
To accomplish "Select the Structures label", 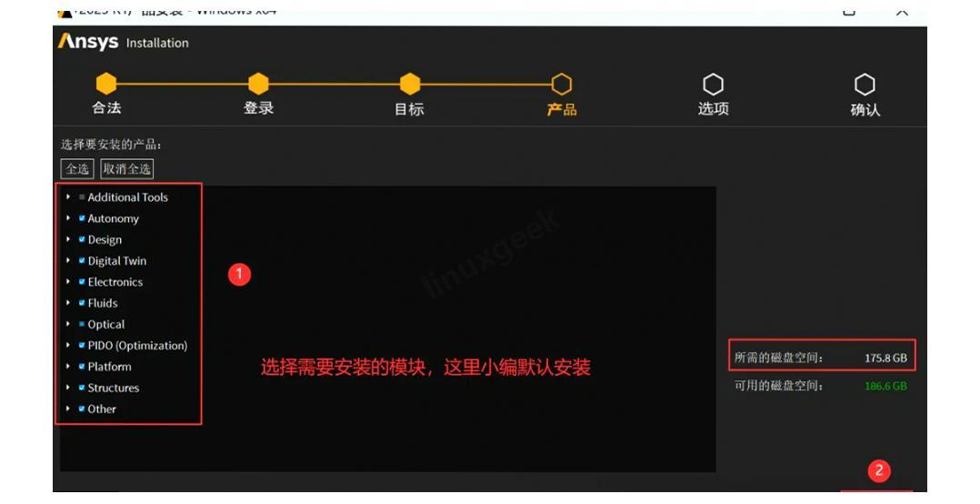I will [113, 388].
